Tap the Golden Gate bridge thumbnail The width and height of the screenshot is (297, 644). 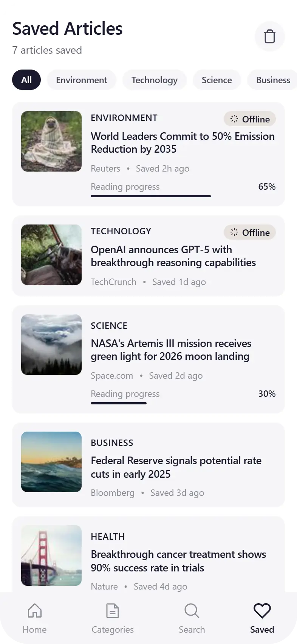[x=51, y=556]
